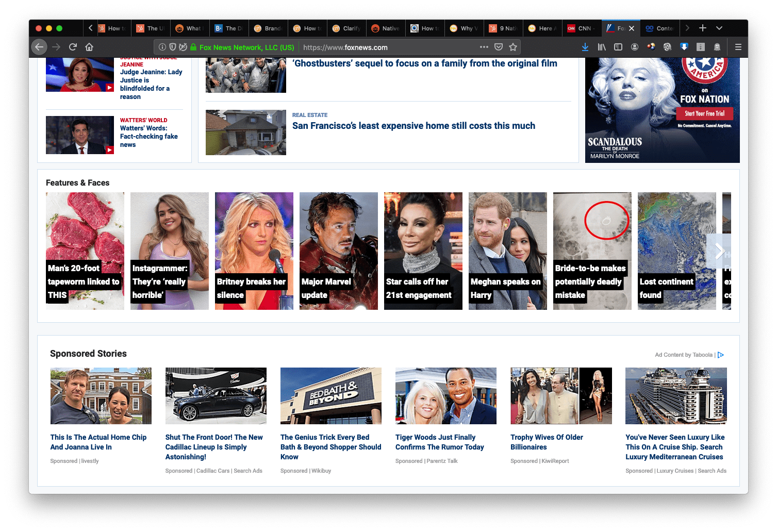This screenshot has width=777, height=532.
Task: Open 'Ad Content by Taboola' link
Action: click(x=684, y=355)
